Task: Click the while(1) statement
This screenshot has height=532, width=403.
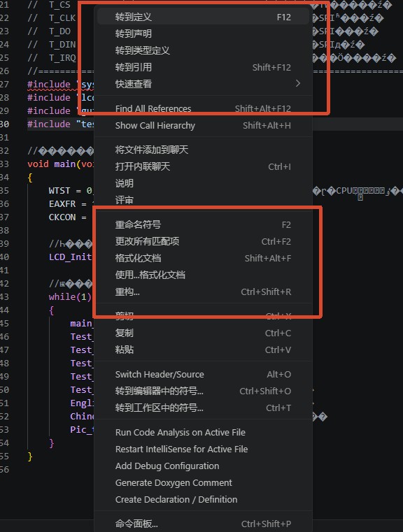Action: [x=70, y=297]
